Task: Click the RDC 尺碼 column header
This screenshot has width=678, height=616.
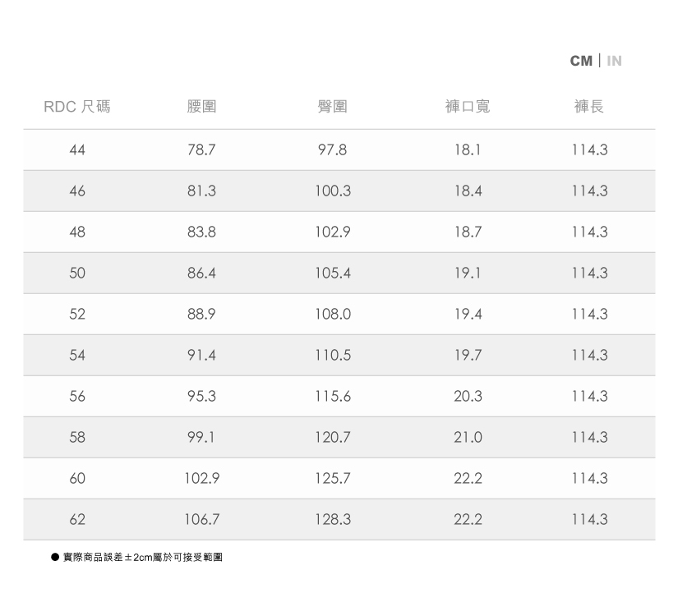Action: tap(77, 107)
